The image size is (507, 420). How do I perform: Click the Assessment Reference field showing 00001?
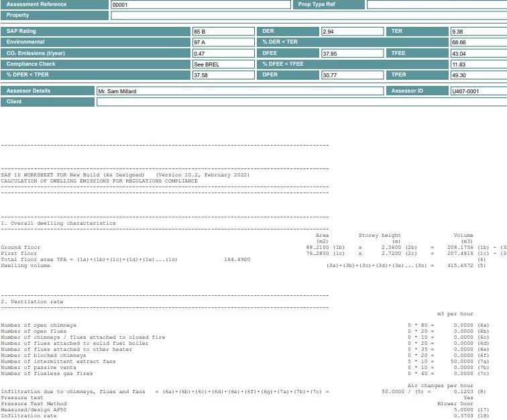point(201,5)
